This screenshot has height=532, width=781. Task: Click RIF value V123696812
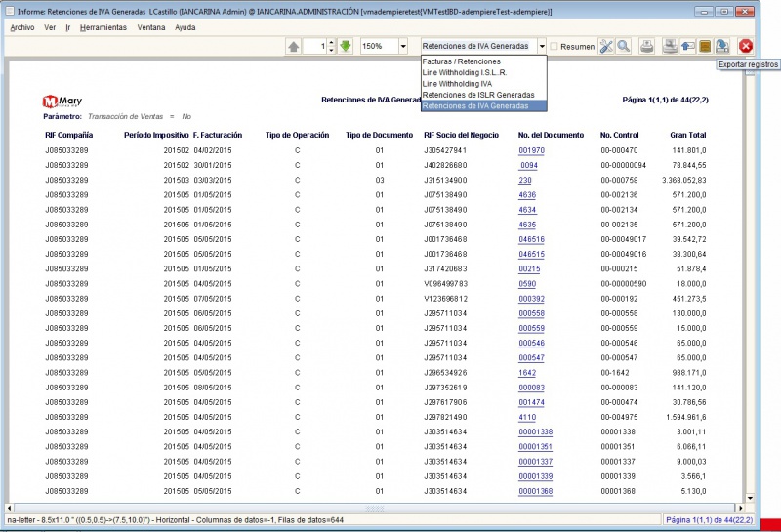(445, 299)
